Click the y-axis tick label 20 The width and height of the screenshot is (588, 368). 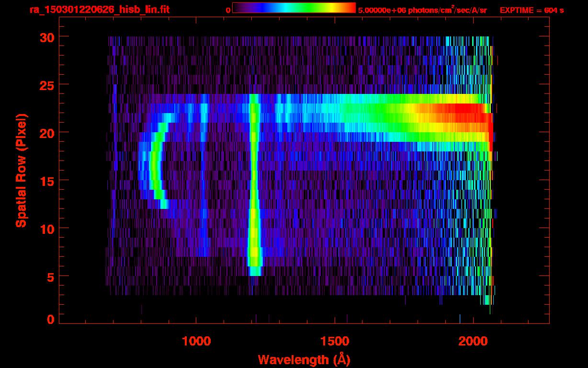pos(46,133)
